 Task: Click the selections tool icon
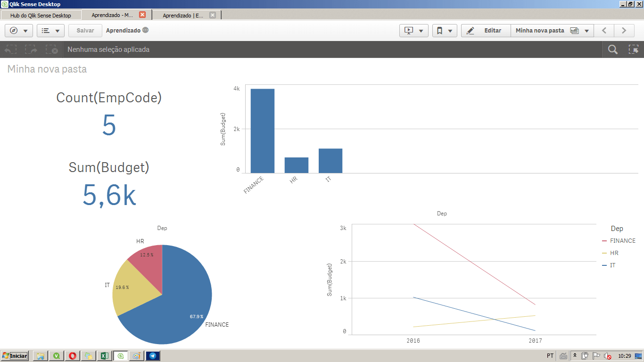click(634, 49)
